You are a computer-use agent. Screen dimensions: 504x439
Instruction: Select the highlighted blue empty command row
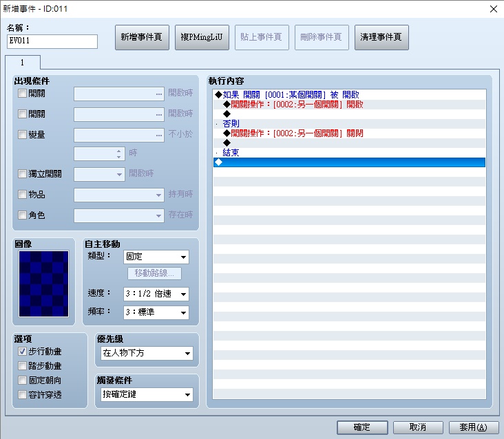tap(349, 162)
